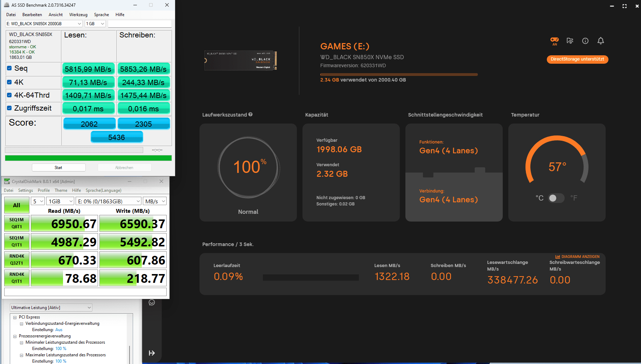Open the CrystalDiskMark MB/s unit dropdown

[x=155, y=201]
